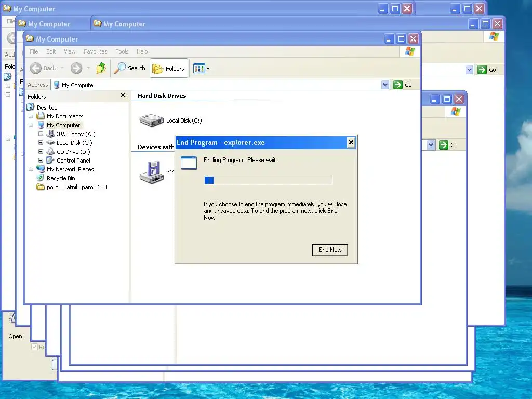Viewport: 532px width, 399px height.
Task: Expand the 3½ Floppy (A:) node
Action: 41,134
